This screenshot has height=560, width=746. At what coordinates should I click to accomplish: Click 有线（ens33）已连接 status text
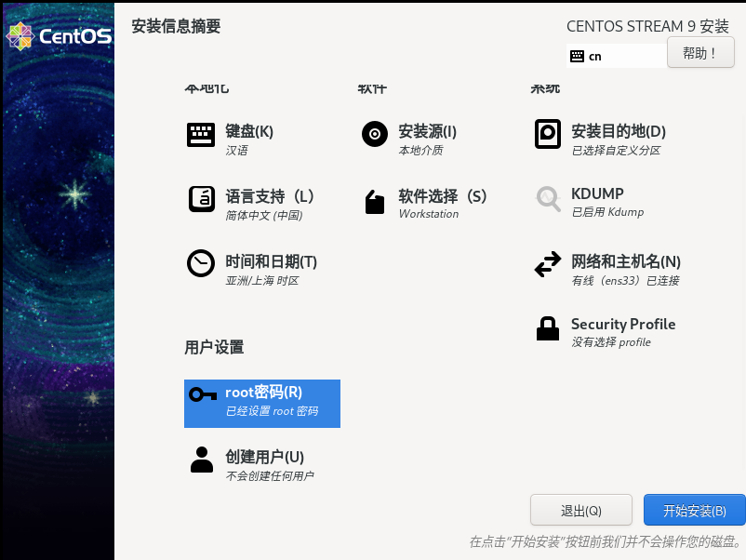click(625, 281)
